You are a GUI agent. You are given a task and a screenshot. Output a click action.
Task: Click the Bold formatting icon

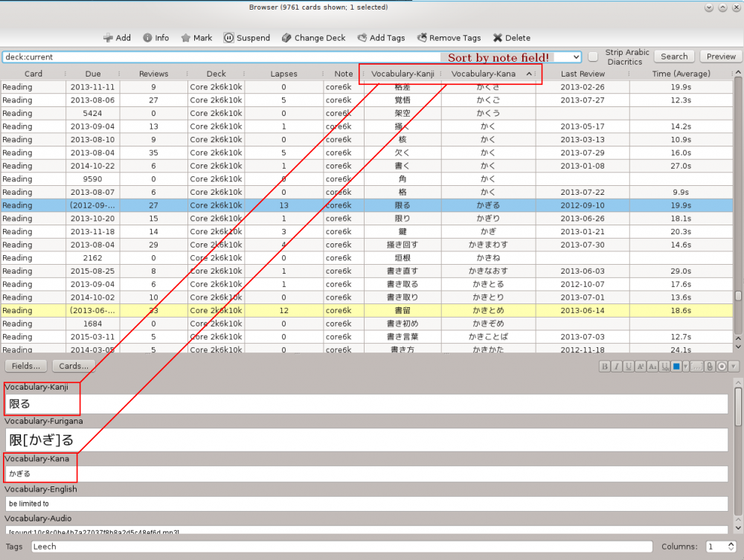pyautogui.click(x=605, y=366)
